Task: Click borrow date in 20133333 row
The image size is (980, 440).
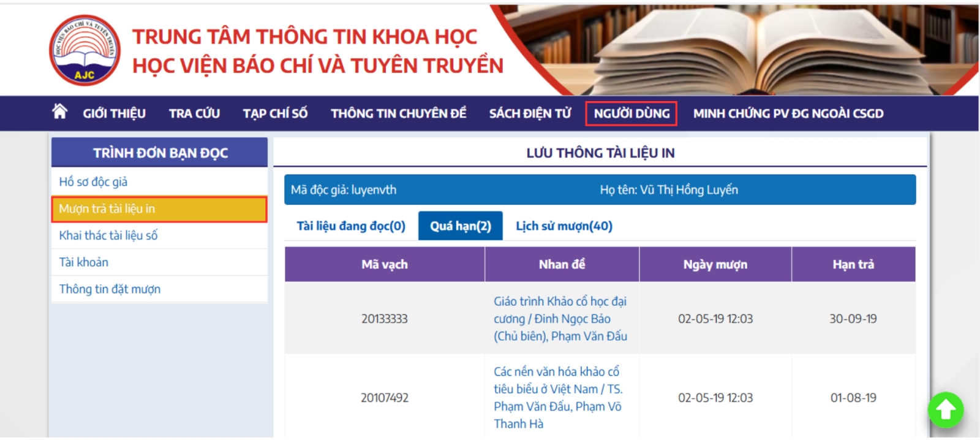Action: coord(715,319)
